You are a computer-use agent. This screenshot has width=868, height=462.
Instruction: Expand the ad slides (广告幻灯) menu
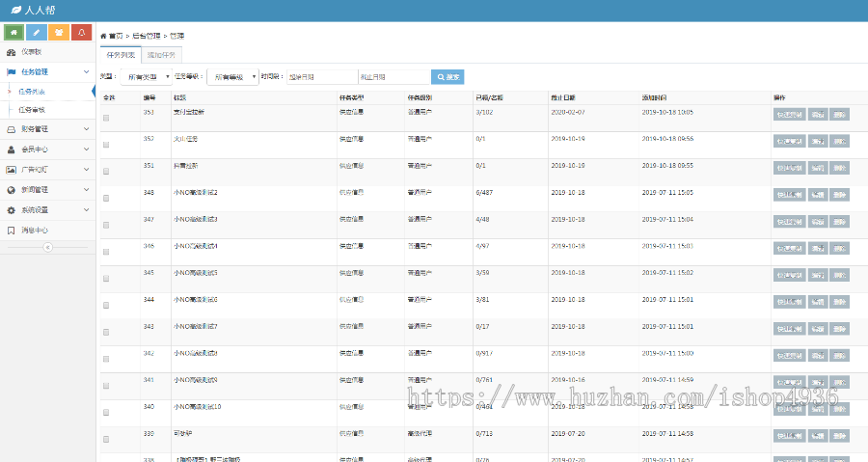47,170
